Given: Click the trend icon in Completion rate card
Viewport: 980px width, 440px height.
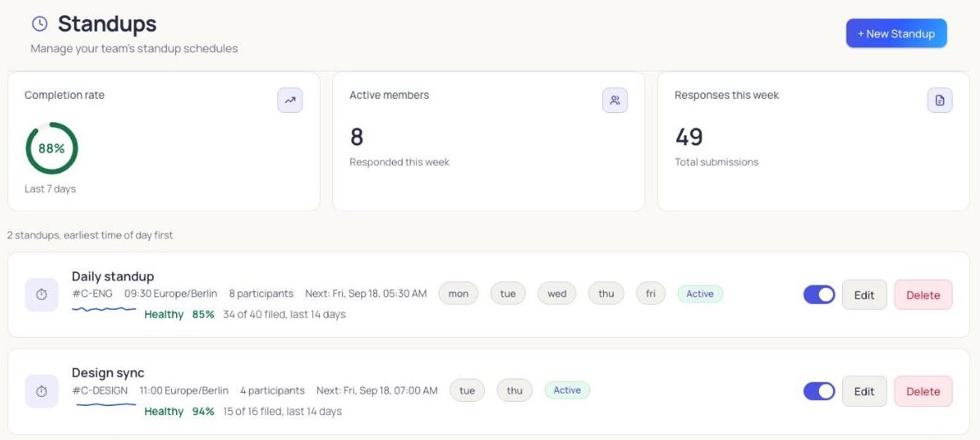Looking at the screenshot, I should pyautogui.click(x=290, y=100).
